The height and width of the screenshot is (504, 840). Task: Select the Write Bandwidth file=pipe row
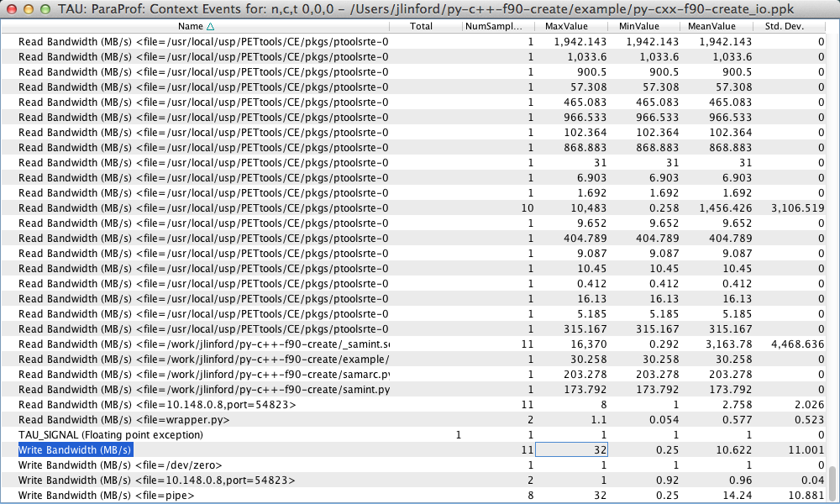(106, 496)
